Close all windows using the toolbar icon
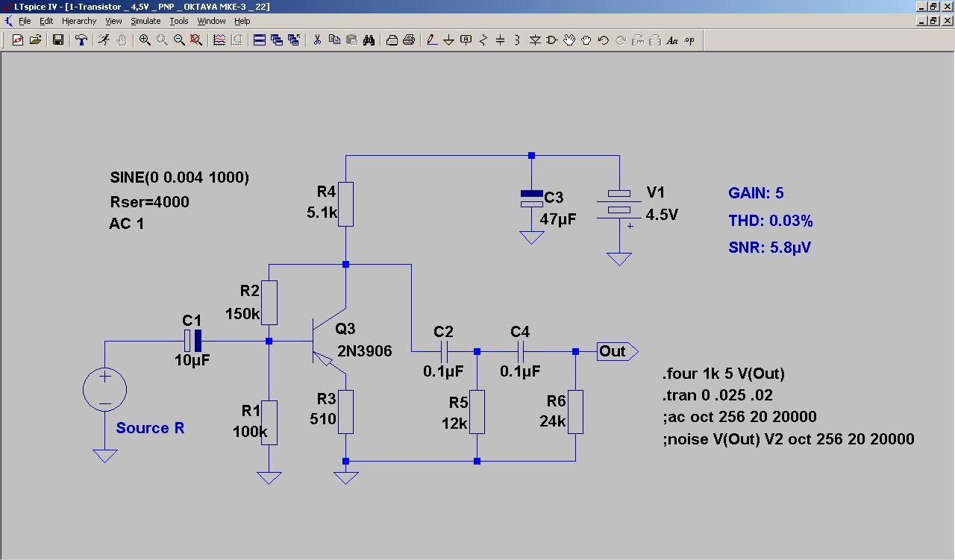 click(294, 40)
